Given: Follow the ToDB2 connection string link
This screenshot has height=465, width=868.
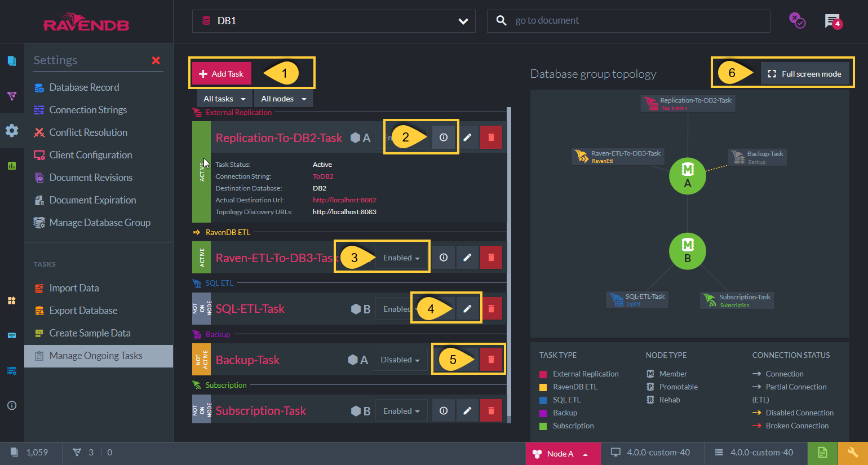Looking at the screenshot, I should coord(323,176).
